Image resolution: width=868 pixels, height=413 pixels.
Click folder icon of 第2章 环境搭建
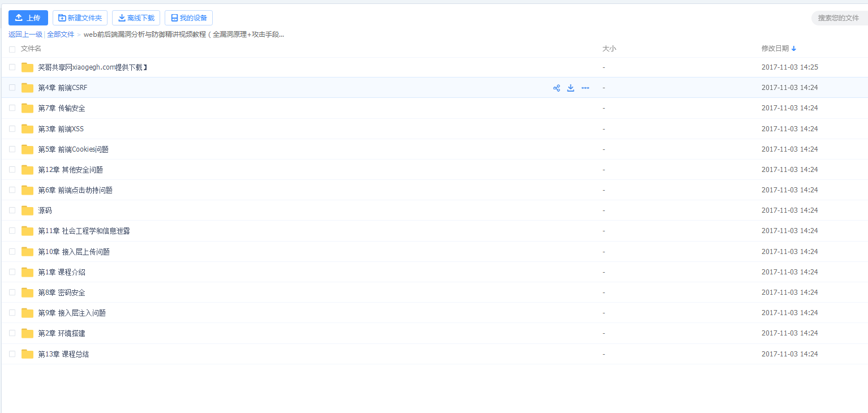[x=28, y=333]
